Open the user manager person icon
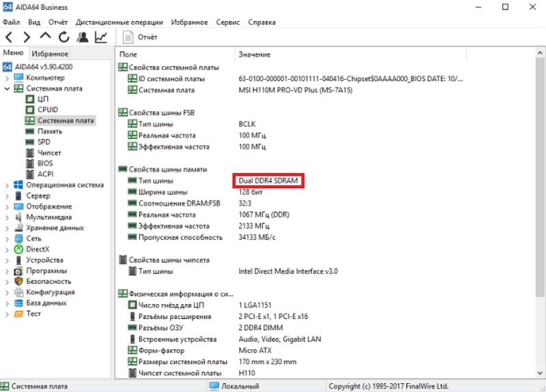The height and width of the screenshot is (392, 546). (83, 37)
